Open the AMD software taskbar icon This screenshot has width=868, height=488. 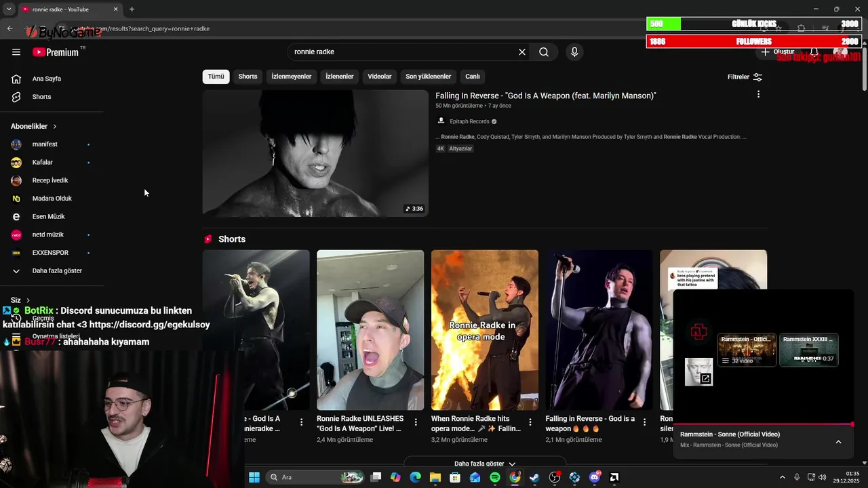tap(614, 477)
